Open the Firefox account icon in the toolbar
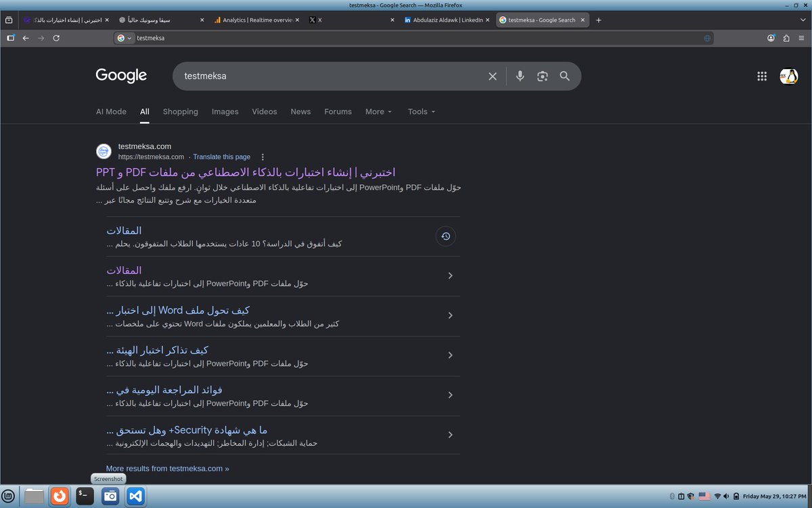Screen dimensions: 812x508 (x=771, y=38)
